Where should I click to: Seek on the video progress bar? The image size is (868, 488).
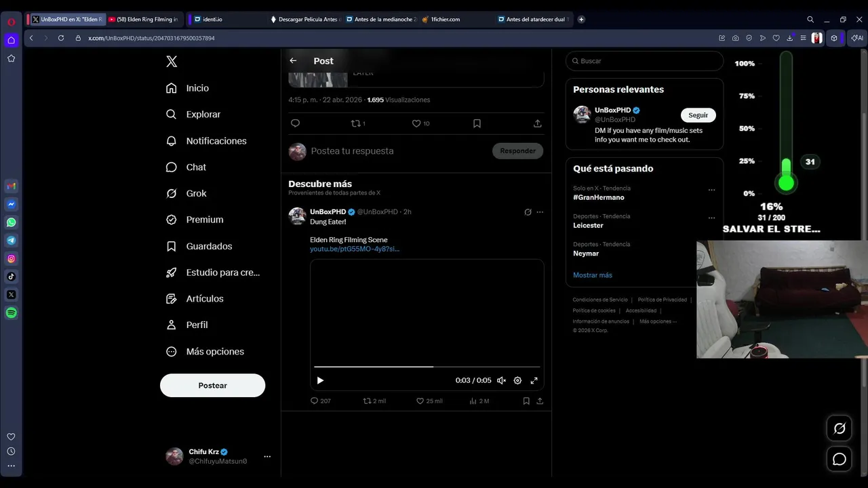click(427, 367)
